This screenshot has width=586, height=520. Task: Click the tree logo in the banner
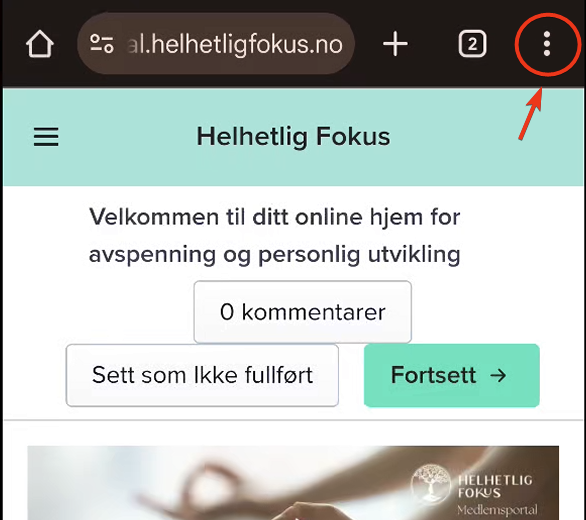[431, 483]
